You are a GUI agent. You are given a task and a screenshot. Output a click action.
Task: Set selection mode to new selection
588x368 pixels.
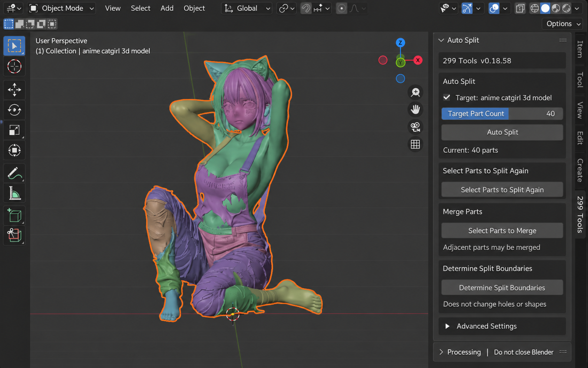(x=9, y=24)
